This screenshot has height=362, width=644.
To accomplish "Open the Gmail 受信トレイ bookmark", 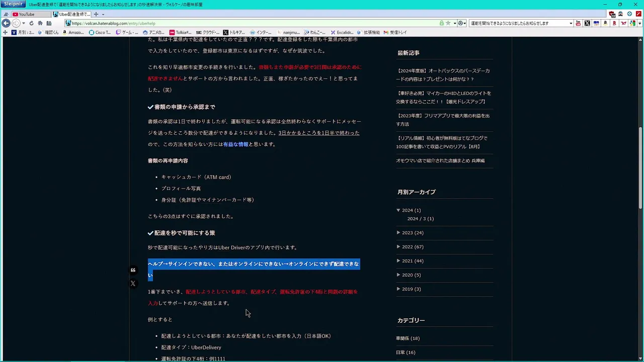I will click(395, 32).
